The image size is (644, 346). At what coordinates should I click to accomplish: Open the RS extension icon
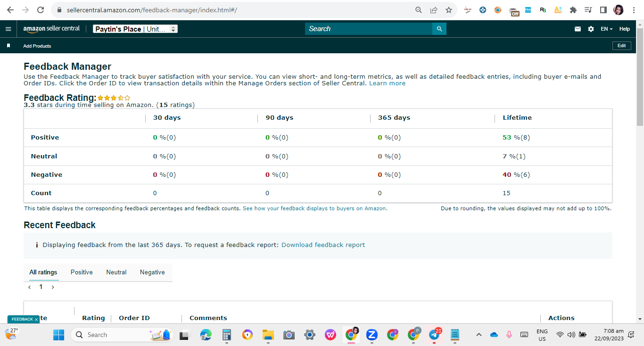(x=543, y=10)
